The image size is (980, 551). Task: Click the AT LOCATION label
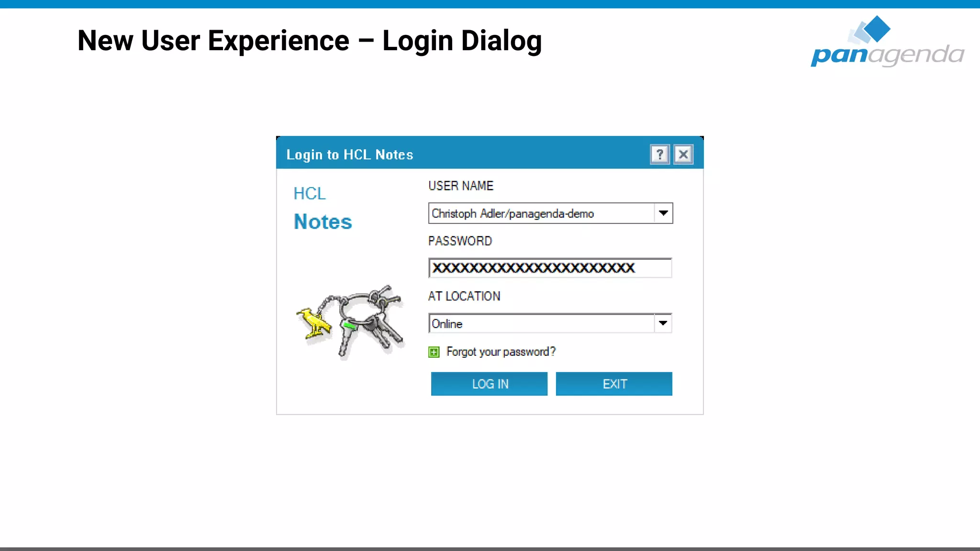click(464, 297)
